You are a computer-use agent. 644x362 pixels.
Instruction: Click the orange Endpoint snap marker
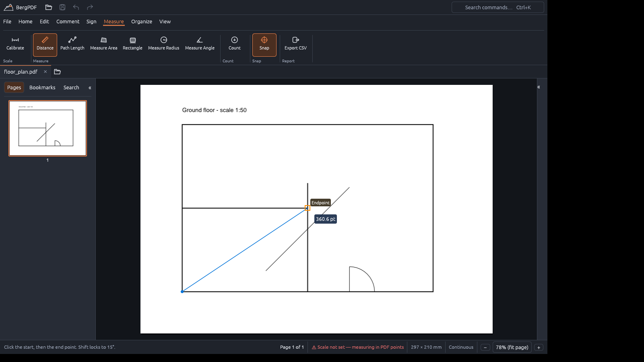(308, 208)
